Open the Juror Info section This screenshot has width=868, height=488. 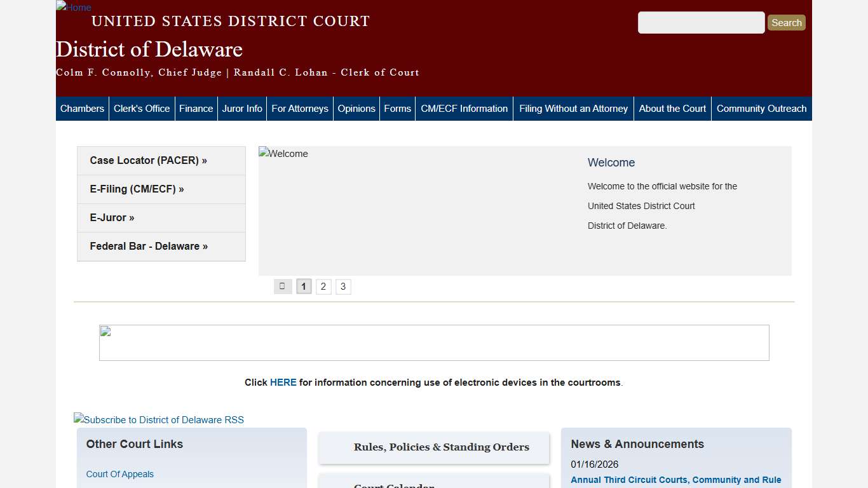pos(242,108)
